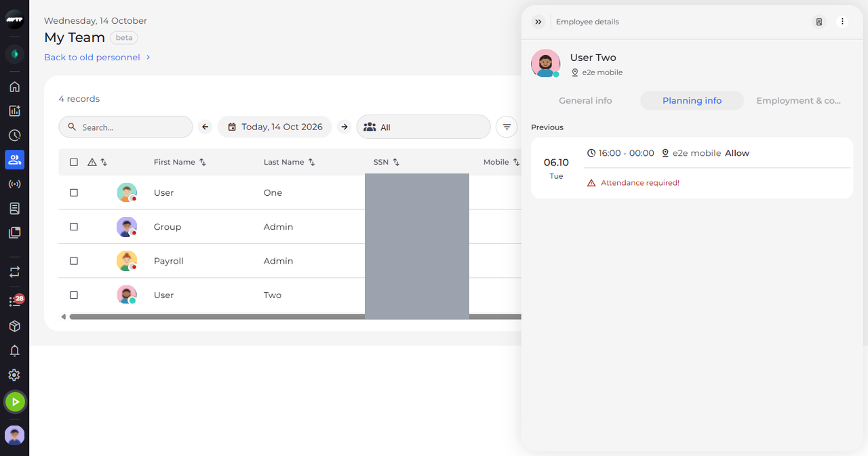
Task: Open User Two's avatar in table
Action: point(127,295)
